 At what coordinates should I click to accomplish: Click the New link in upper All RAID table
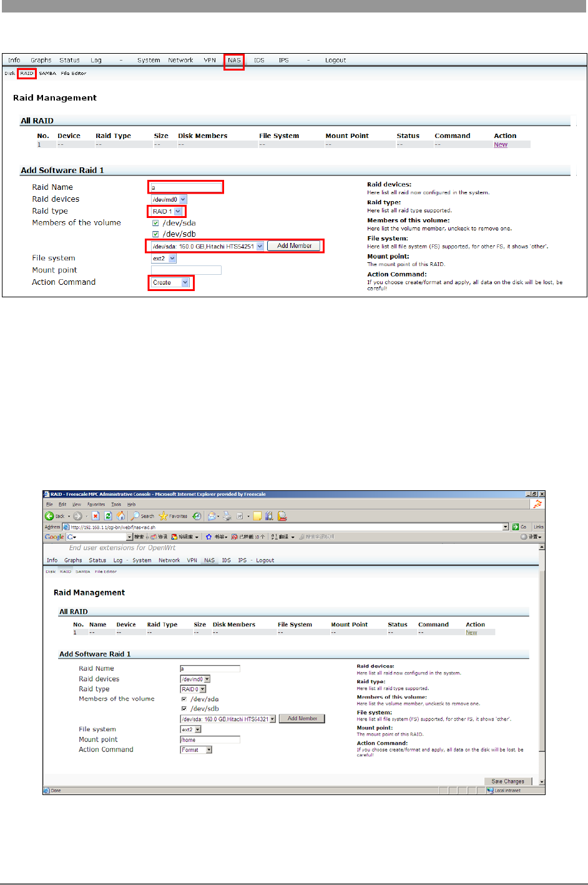[x=501, y=144]
